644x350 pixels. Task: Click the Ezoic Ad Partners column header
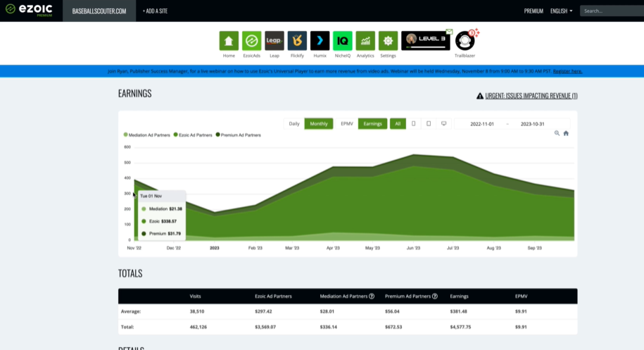point(273,296)
